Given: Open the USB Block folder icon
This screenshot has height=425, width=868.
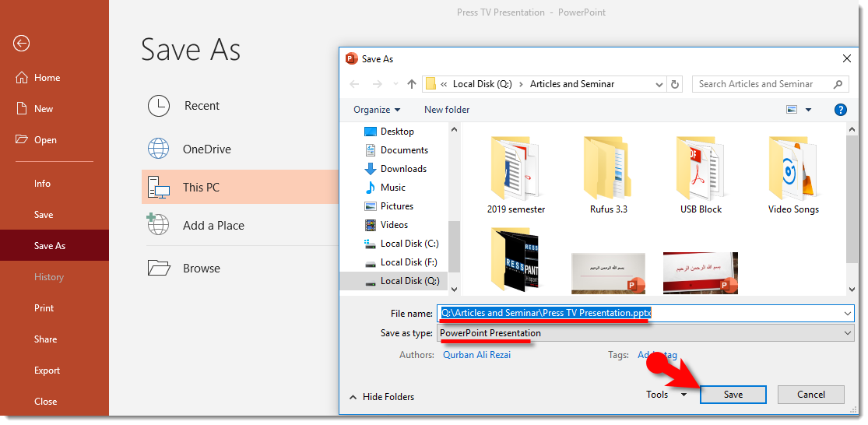Looking at the screenshot, I should point(701,168).
